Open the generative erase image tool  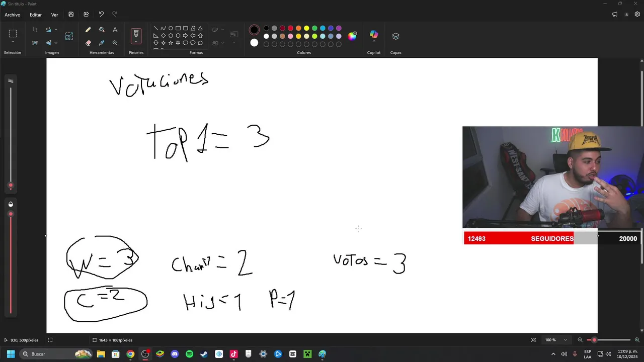point(69,36)
